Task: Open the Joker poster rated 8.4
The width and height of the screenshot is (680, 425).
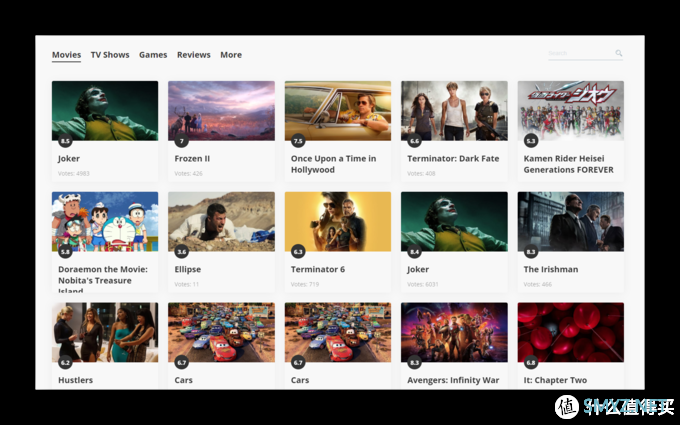Action: (454, 222)
